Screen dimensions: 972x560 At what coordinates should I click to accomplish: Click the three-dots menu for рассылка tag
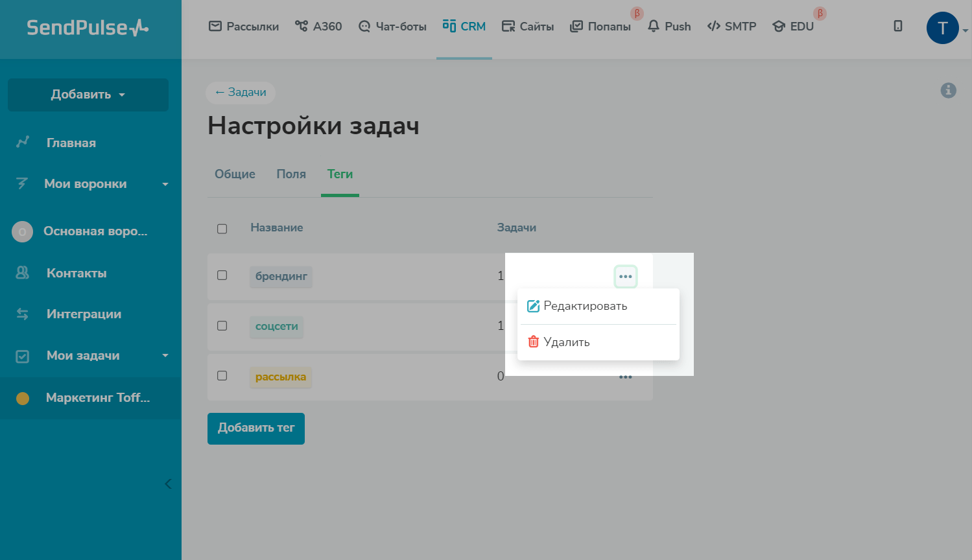pyautogui.click(x=625, y=377)
